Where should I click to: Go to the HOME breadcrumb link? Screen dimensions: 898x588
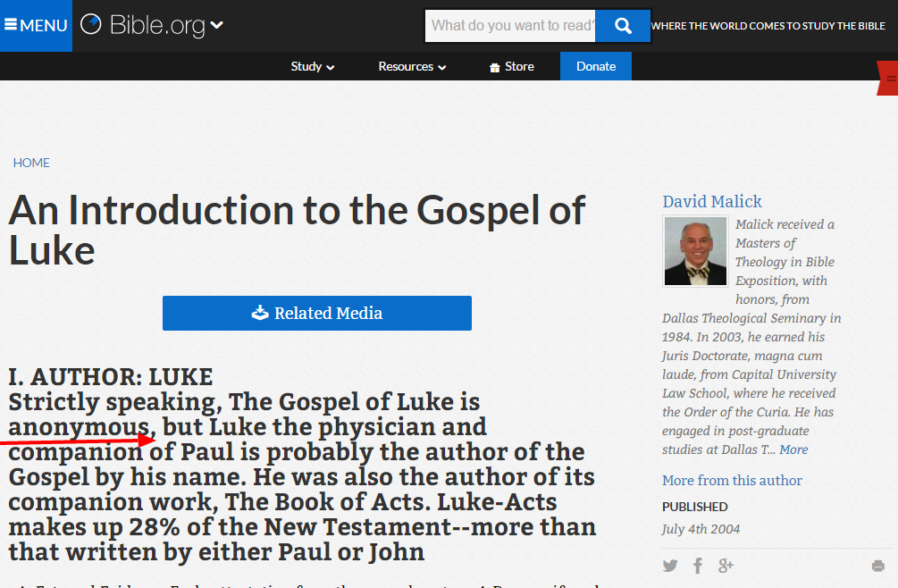(x=31, y=163)
